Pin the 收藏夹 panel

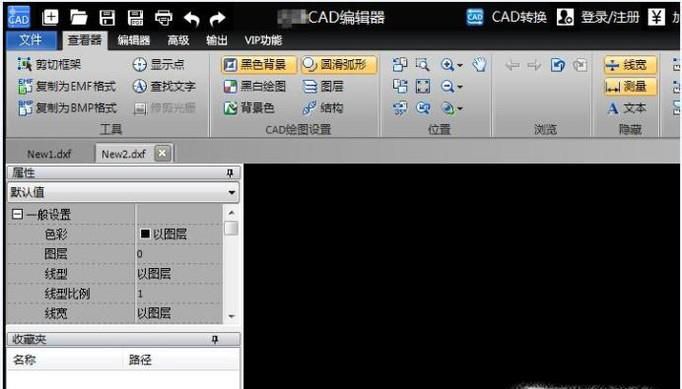coord(215,339)
